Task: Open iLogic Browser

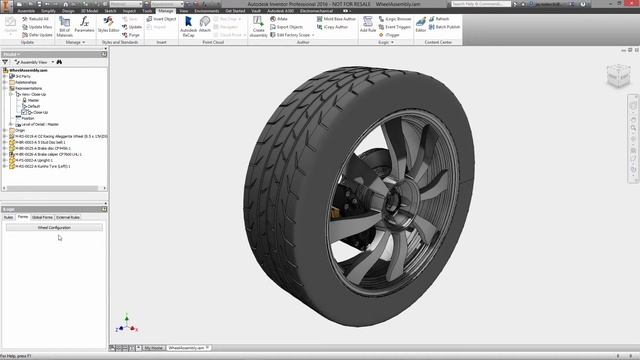Action: coord(395,19)
